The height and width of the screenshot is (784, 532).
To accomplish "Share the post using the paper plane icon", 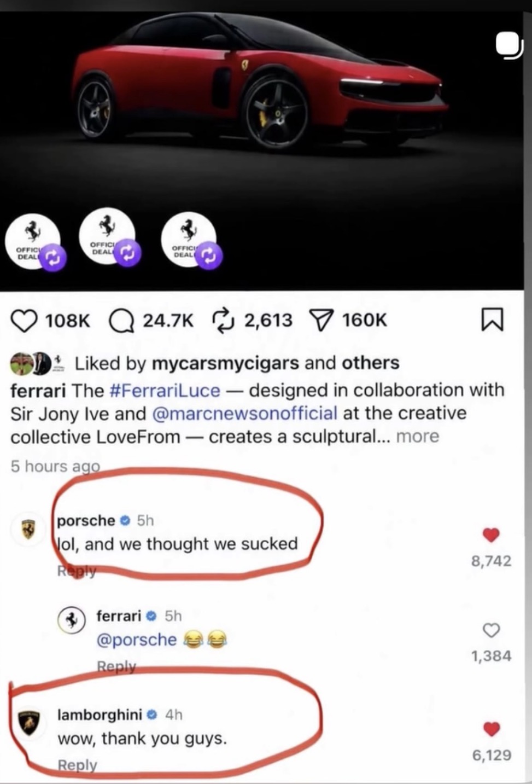I will click(323, 320).
